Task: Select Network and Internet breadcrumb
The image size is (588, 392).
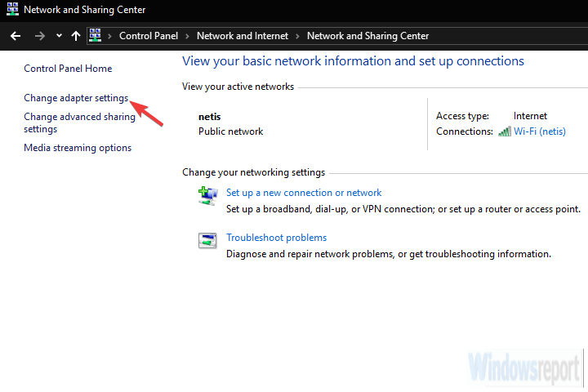Action: tap(242, 36)
